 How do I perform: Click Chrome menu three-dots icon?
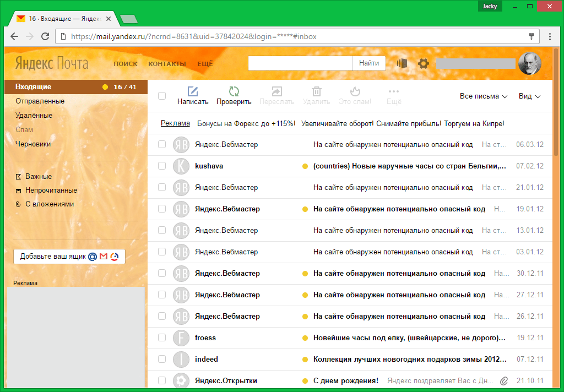click(x=550, y=37)
